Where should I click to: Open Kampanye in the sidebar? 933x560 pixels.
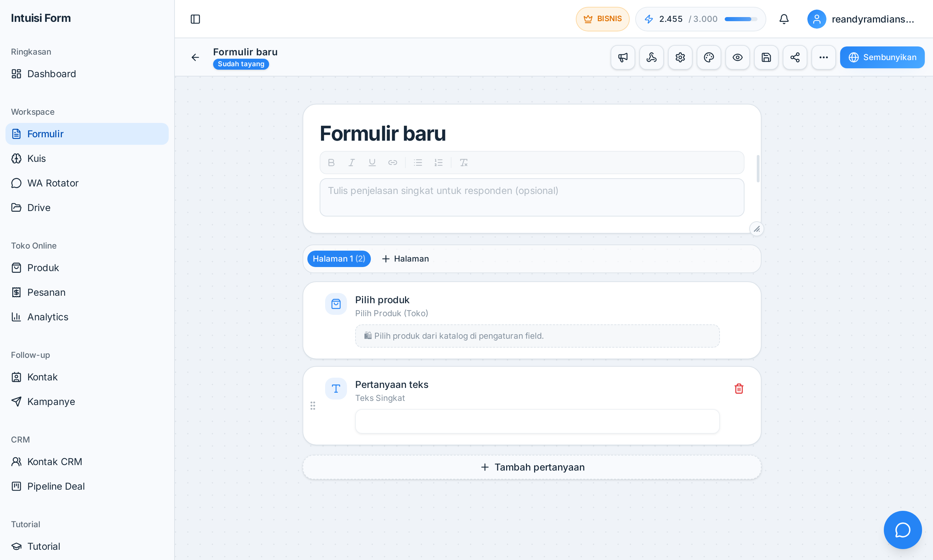(87, 402)
